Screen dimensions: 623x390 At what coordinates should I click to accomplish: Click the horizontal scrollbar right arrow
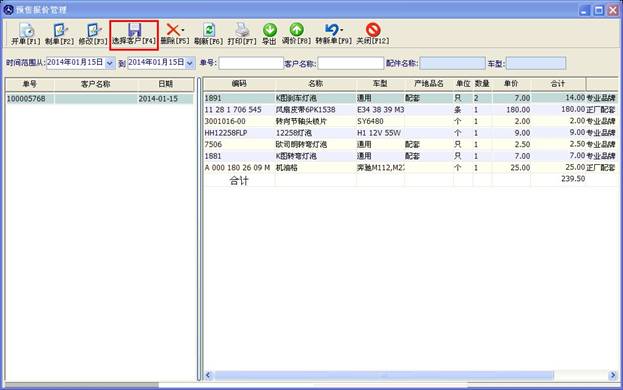coord(613,375)
